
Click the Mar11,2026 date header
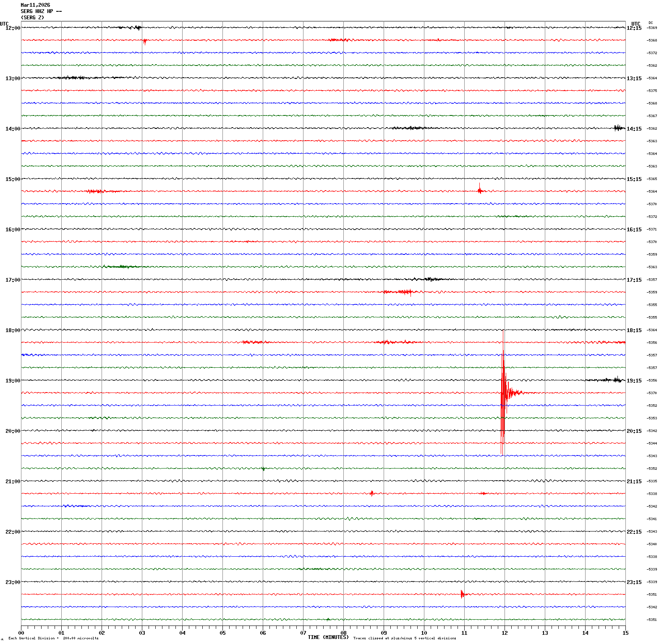click(35, 5)
